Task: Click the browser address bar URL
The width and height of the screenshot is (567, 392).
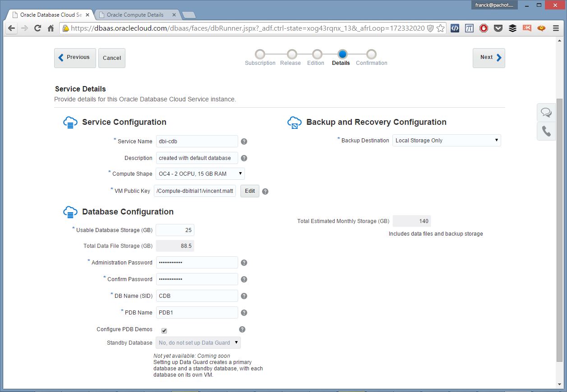Action: (x=247, y=28)
